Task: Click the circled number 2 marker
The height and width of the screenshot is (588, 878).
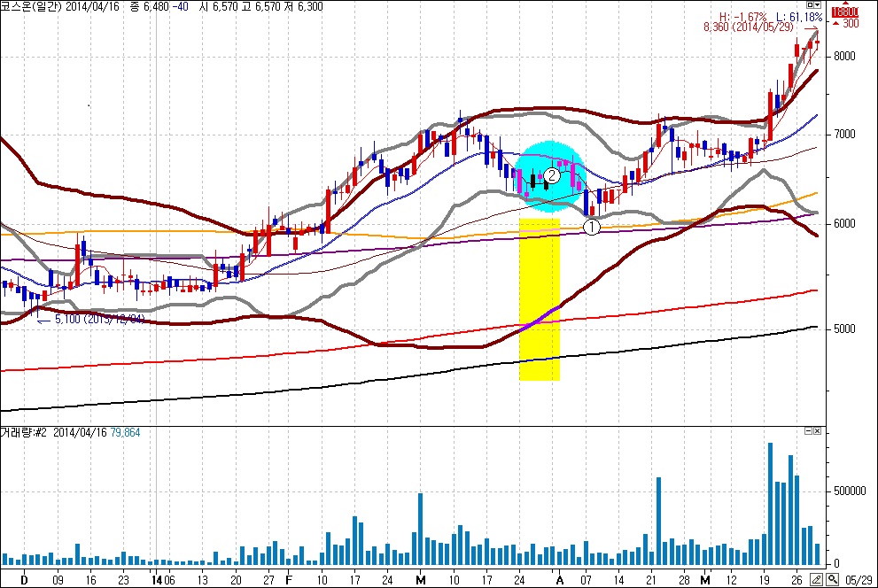Action: pyautogui.click(x=551, y=176)
